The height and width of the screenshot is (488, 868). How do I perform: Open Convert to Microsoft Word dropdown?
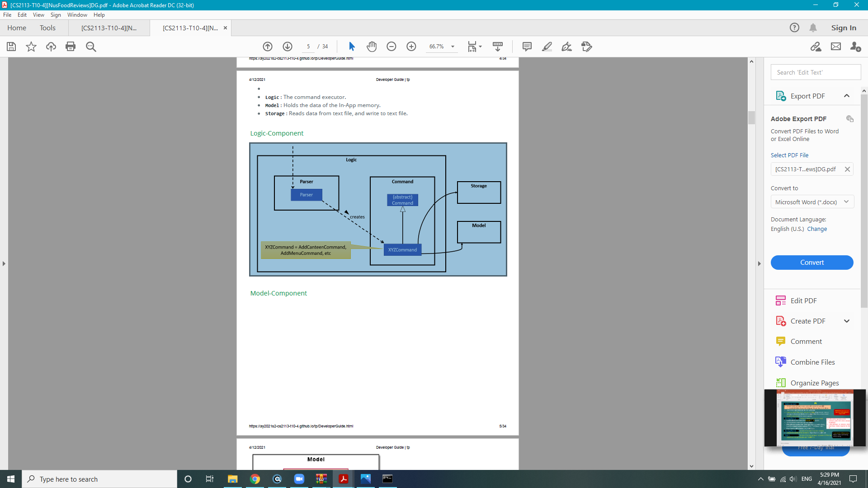(x=812, y=202)
